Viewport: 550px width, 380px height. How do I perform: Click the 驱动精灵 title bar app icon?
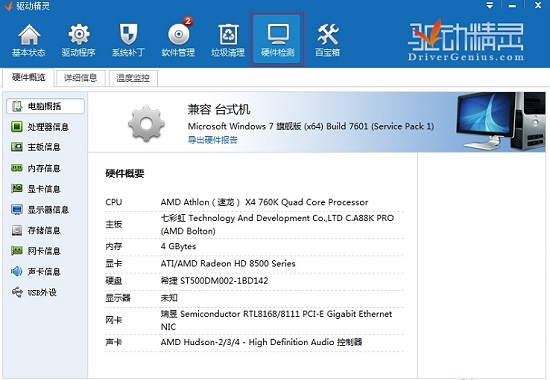8,6
